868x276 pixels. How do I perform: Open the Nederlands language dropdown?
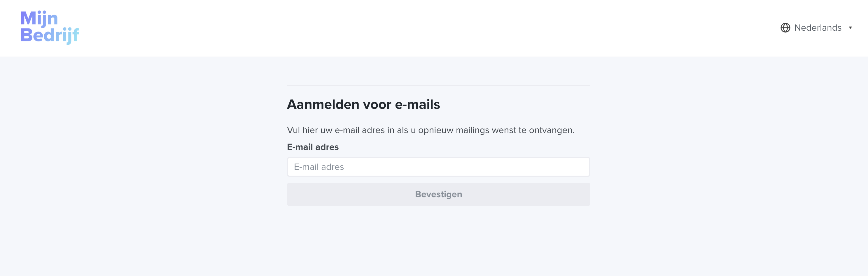pyautogui.click(x=817, y=28)
